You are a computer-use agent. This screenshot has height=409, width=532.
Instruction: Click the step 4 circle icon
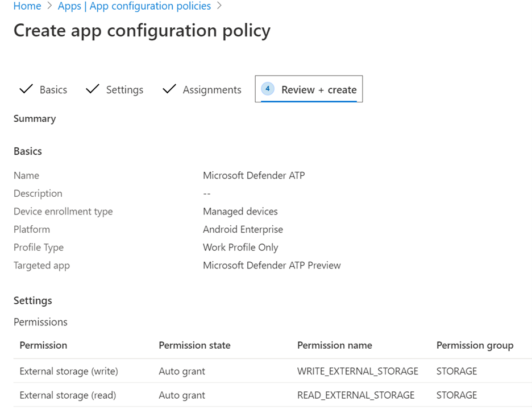[268, 89]
